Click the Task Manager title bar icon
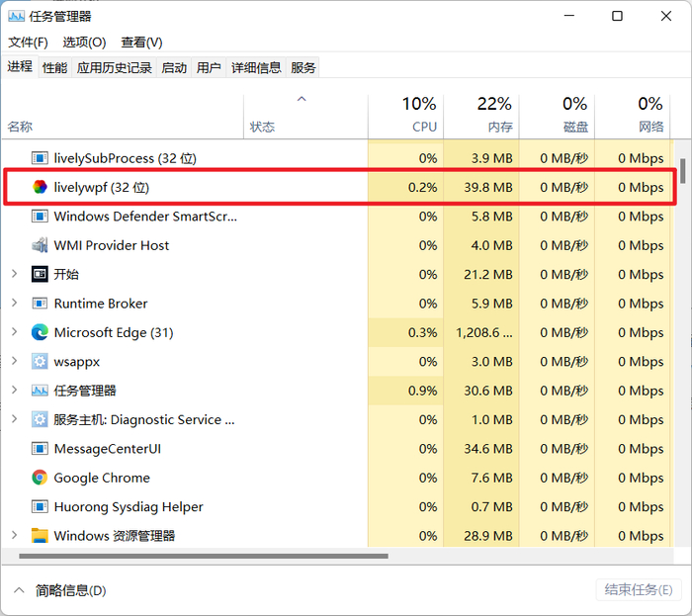 (x=17, y=17)
